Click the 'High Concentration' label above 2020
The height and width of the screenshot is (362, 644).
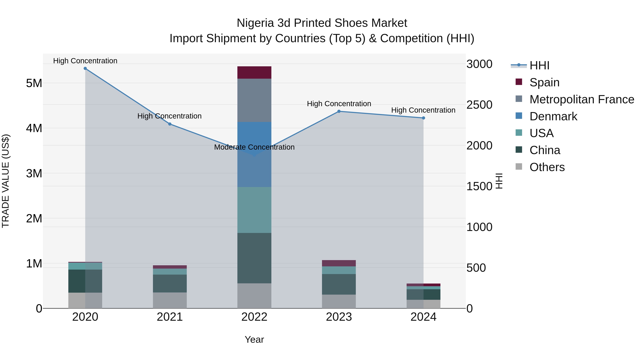point(85,61)
